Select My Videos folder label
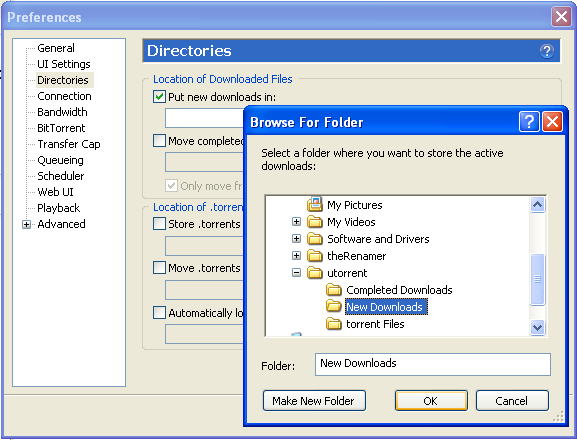Screen dimensions: 577x440 [351, 222]
